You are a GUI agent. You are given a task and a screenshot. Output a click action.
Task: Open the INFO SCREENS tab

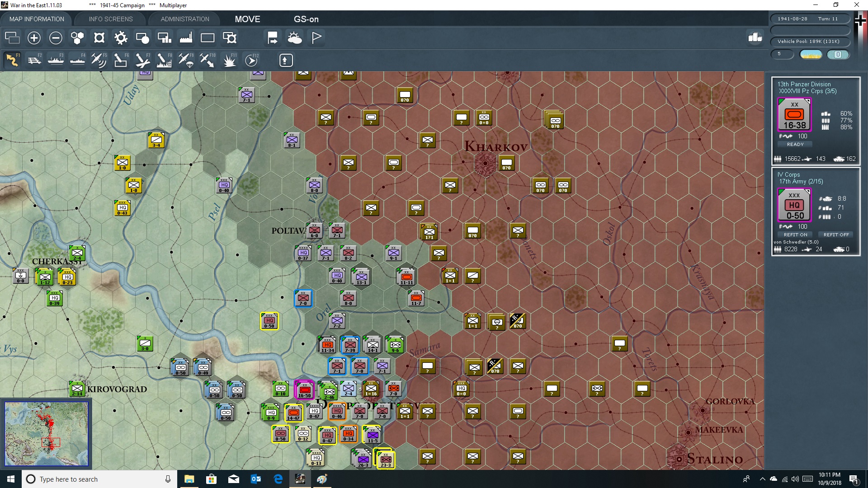coord(111,19)
